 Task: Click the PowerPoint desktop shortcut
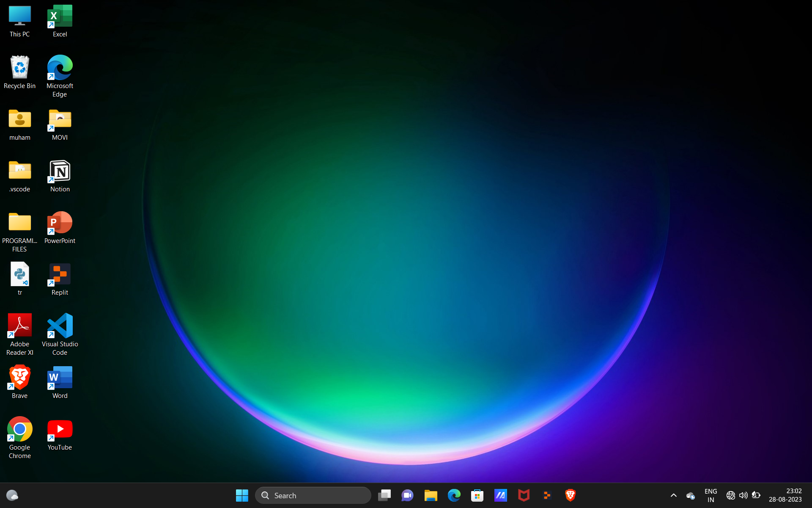pos(60,224)
